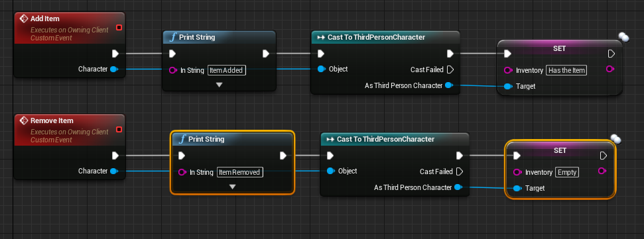Click the In String field containing Item Added

(x=227, y=70)
